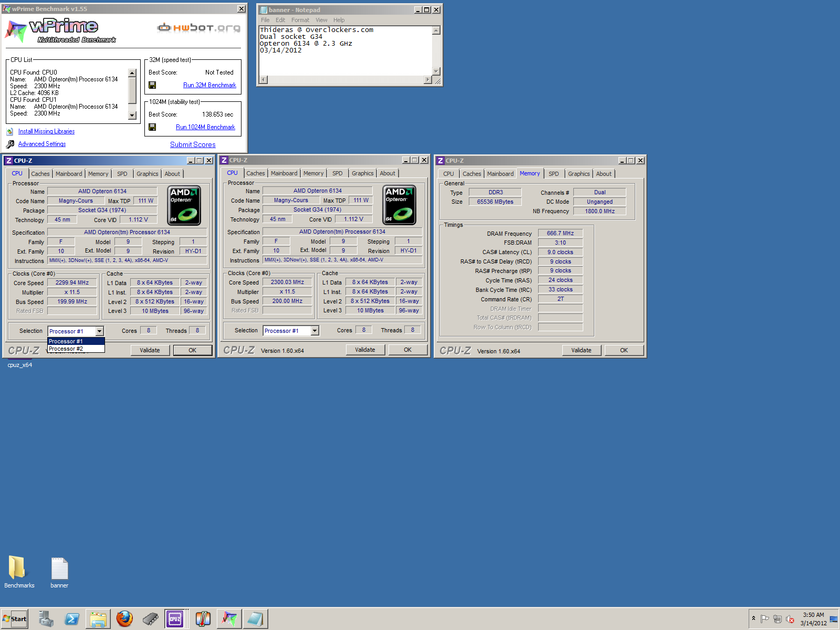Submit Scores in wPrime
This screenshot has height=630, width=840.
click(x=193, y=145)
